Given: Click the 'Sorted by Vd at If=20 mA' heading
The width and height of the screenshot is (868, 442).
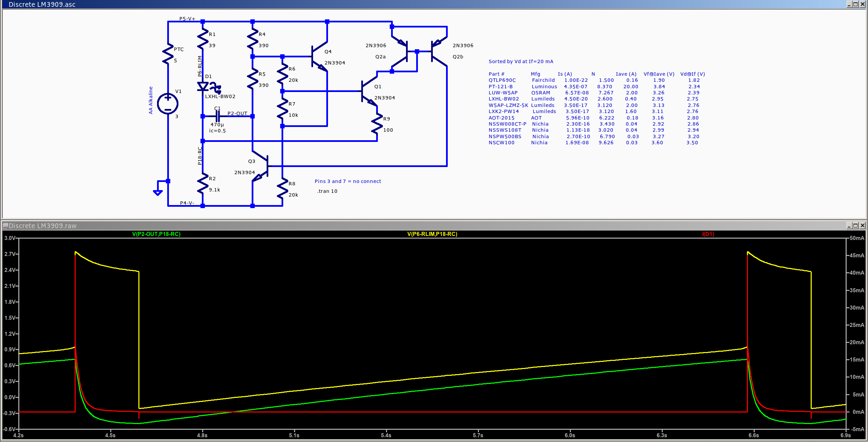Looking at the screenshot, I should point(521,61).
